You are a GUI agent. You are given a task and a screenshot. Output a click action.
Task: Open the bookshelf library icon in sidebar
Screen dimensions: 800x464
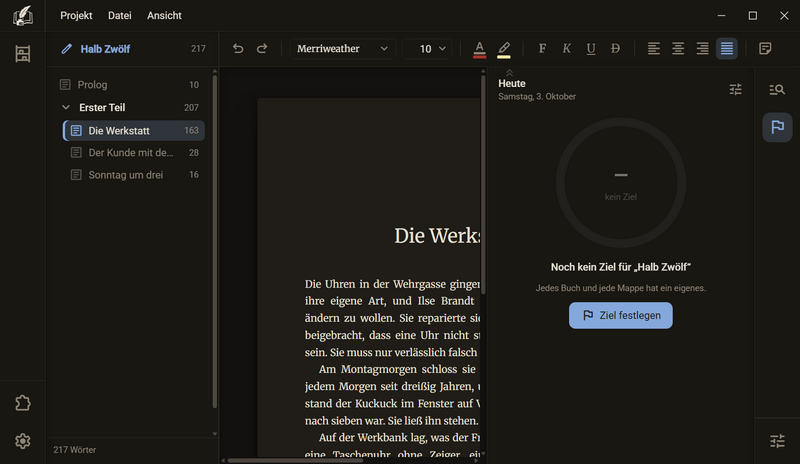[22, 54]
